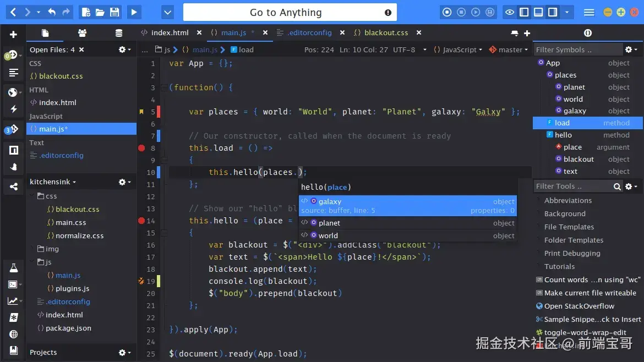Save the file with the toolbar save icon
Image resolution: width=644 pixels, height=362 pixels.
116,12
